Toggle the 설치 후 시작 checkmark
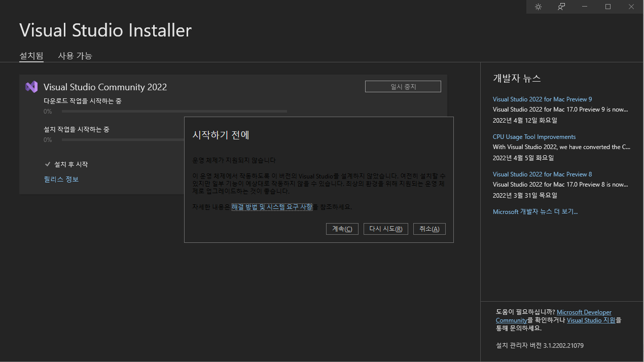 pos(48,164)
